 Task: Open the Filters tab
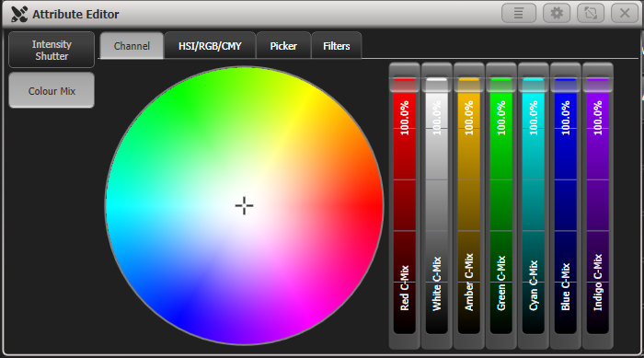pyautogui.click(x=337, y=46)
